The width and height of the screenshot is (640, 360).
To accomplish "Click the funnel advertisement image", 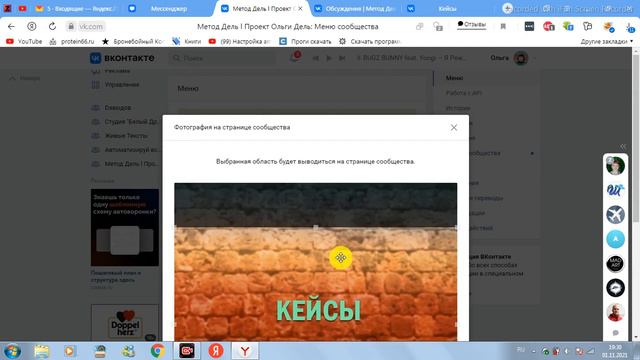I will point(125,227).
